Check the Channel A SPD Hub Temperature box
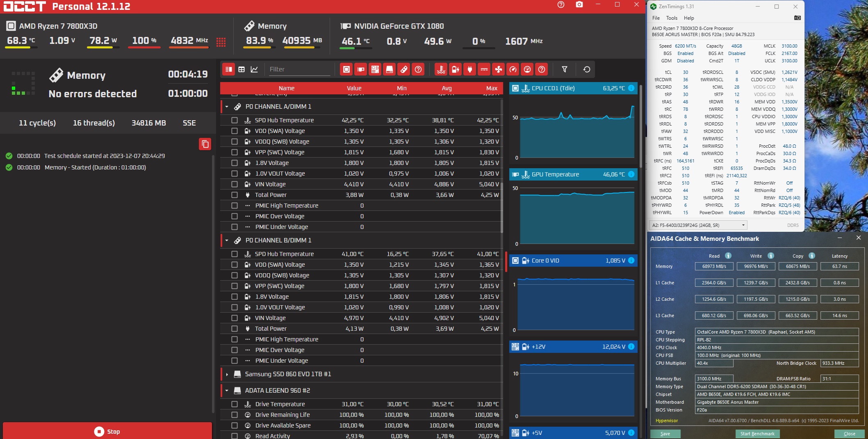Viewport: 868px width, 439px height. click(x=235, y=120)
